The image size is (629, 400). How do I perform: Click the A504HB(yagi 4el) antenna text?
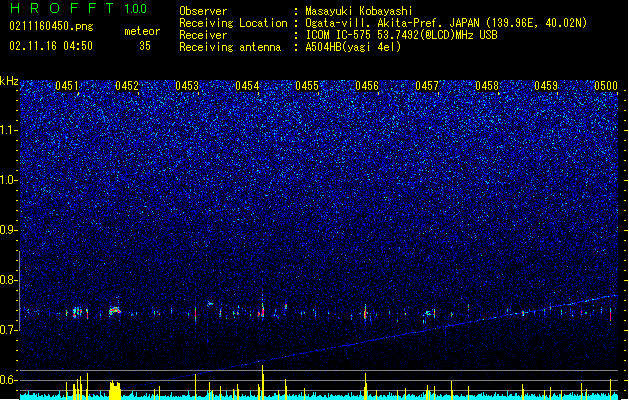point(353,47)
